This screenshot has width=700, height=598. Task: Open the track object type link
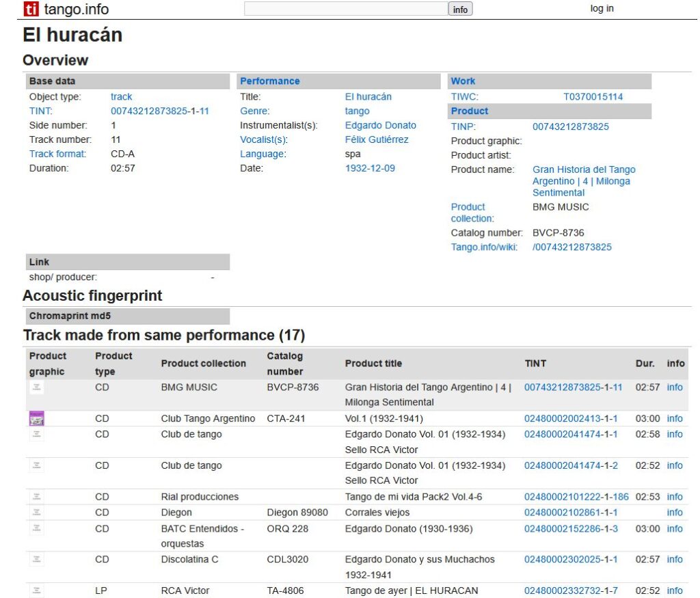click(x=122, y=96)
